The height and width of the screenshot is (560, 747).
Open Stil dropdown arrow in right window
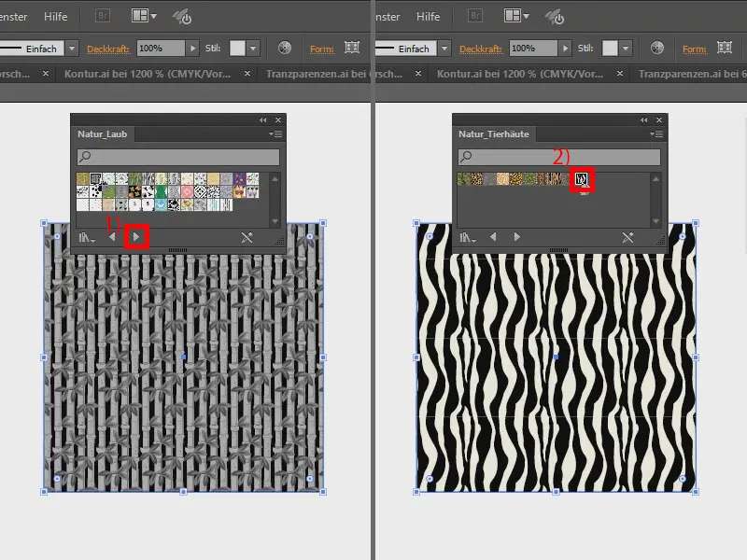pos(626,49)
